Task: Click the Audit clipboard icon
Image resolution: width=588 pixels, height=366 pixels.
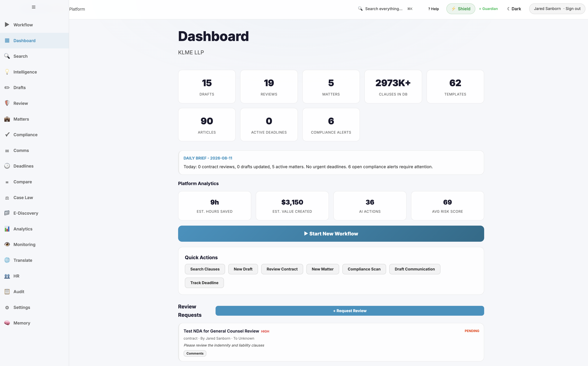Action: pos(7,292)
